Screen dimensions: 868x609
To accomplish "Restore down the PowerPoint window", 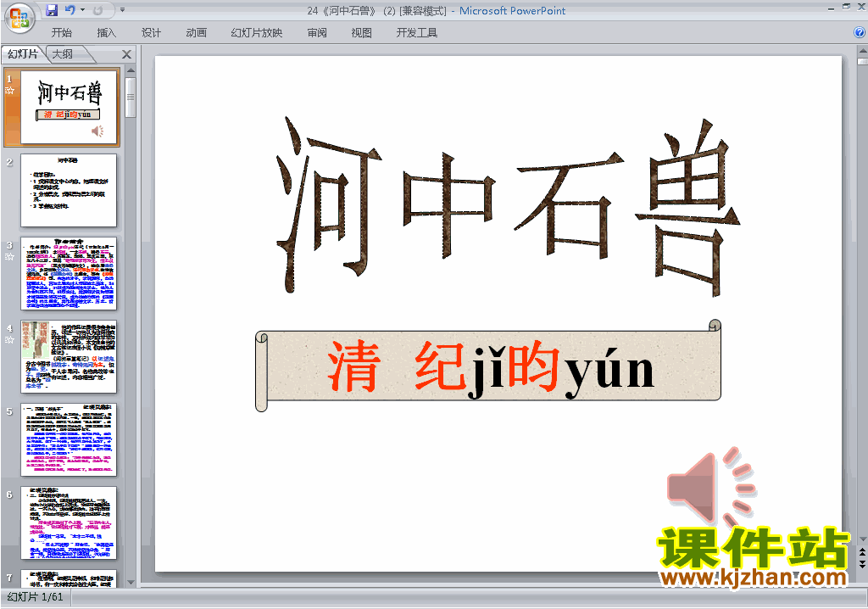I will pos(847,7).
